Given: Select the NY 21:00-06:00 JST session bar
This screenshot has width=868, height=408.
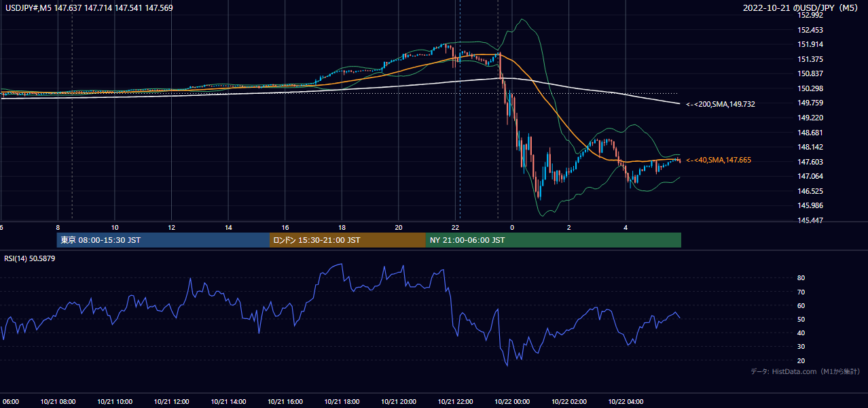Looking at the screenshot, I should (554, 240).
